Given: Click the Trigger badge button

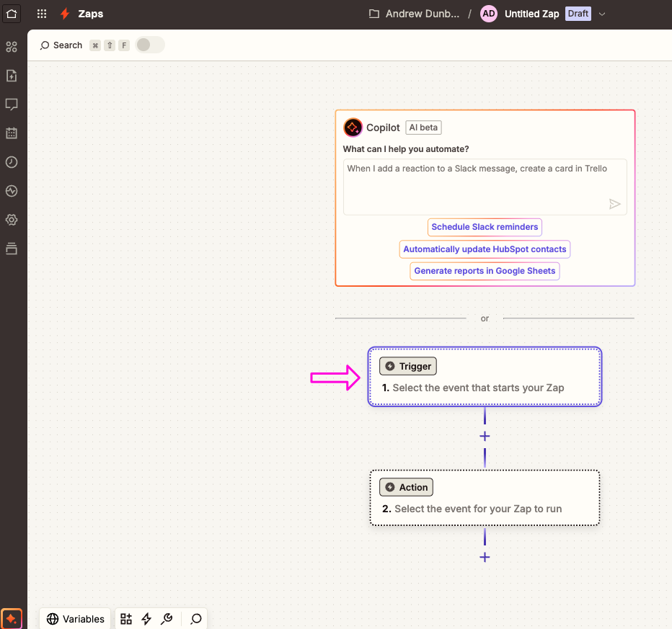Looking at the screenshot, I should [408, 366].
